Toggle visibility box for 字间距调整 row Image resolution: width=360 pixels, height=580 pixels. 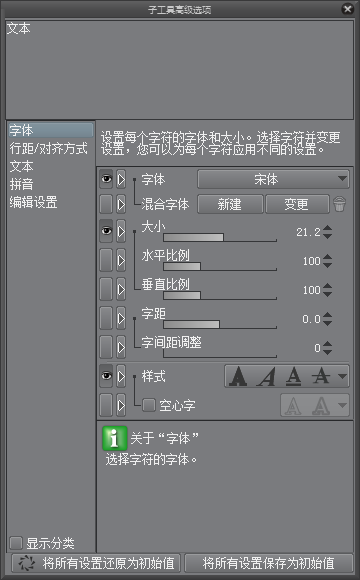point(106,347)
